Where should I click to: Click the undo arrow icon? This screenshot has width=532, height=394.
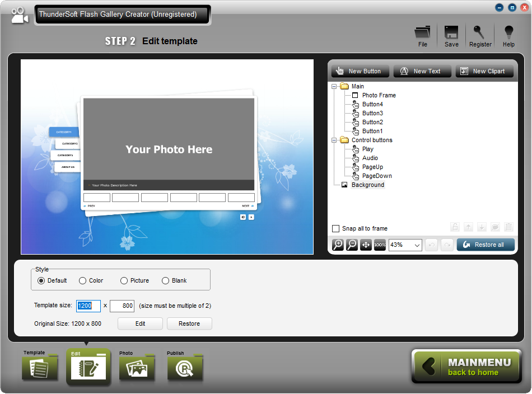[432, 245]
